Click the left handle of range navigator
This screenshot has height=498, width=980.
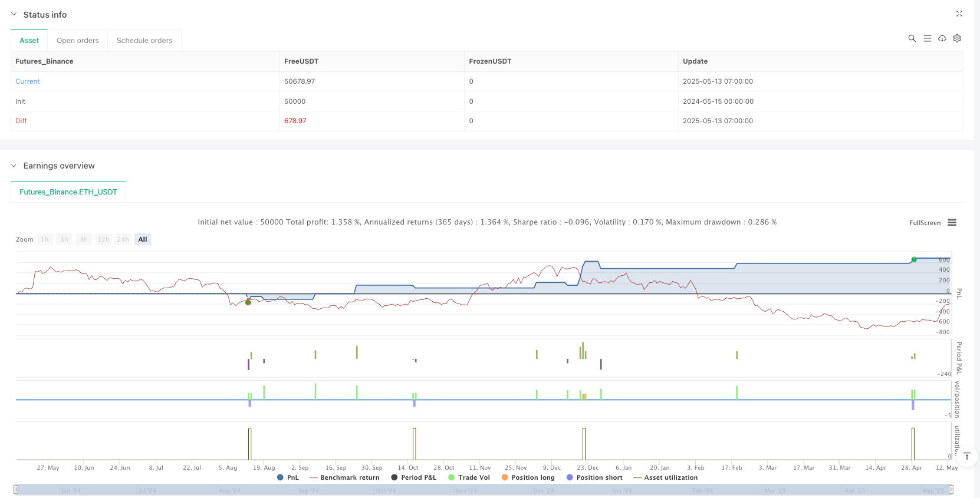(x=16, y=489)
